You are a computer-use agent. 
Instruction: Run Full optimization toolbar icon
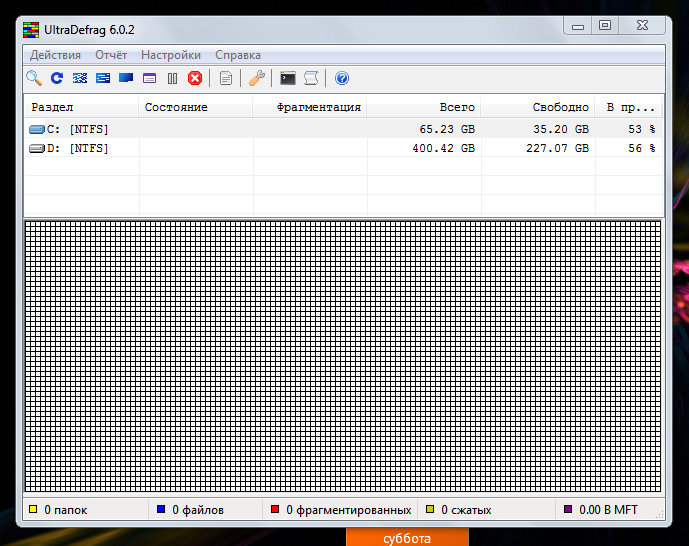point(126,78)
